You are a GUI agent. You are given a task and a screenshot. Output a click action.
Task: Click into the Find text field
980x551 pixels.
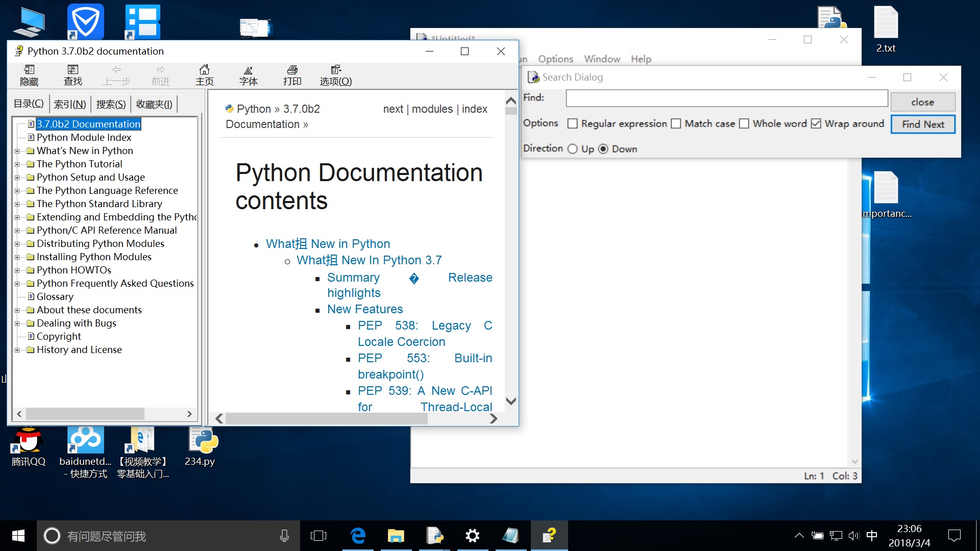pos(727,98)
